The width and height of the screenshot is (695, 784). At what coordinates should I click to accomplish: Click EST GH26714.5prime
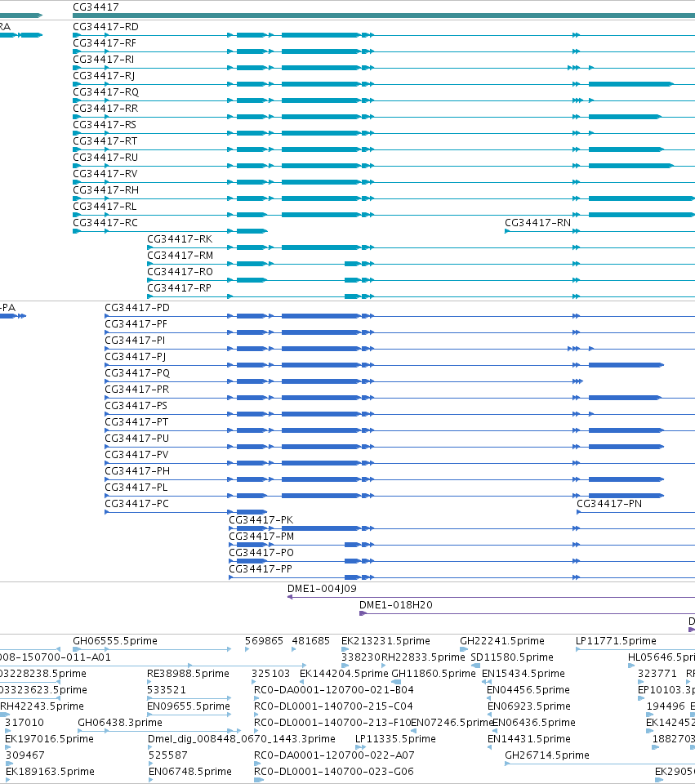(x=547, y=755)
